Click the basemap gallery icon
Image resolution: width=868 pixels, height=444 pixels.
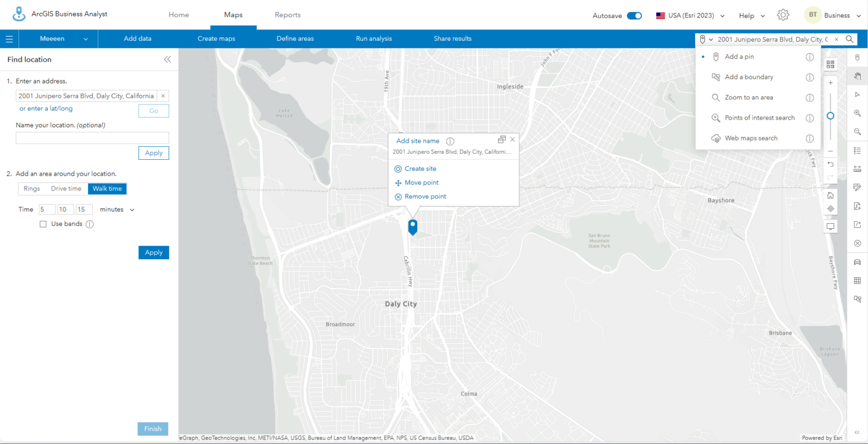(830, 64)
